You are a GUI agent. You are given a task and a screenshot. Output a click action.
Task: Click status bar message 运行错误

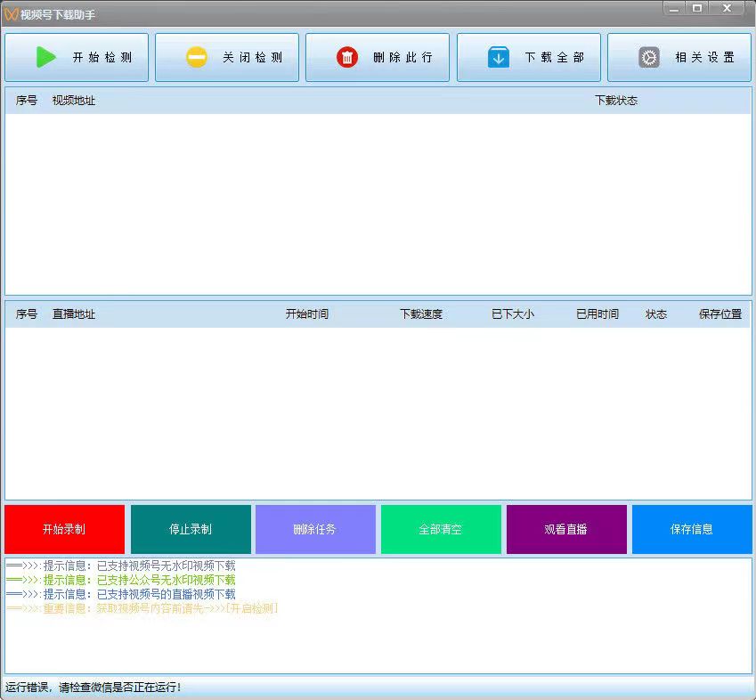tap(93, 688)
